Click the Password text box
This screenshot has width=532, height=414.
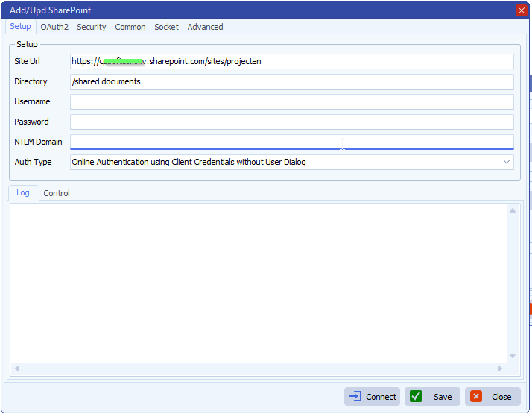tap(292, 122)
